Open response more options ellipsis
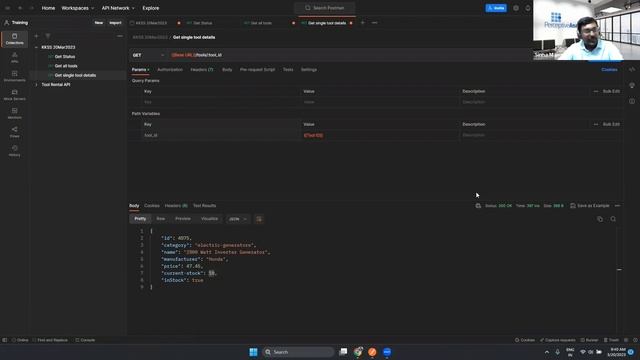 pos(617,206)
